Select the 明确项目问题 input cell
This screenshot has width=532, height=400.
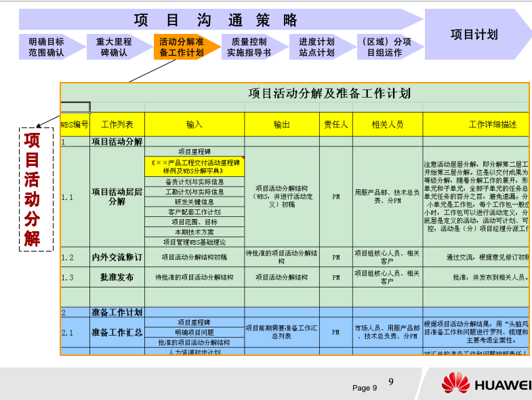(x=195, y=332)
